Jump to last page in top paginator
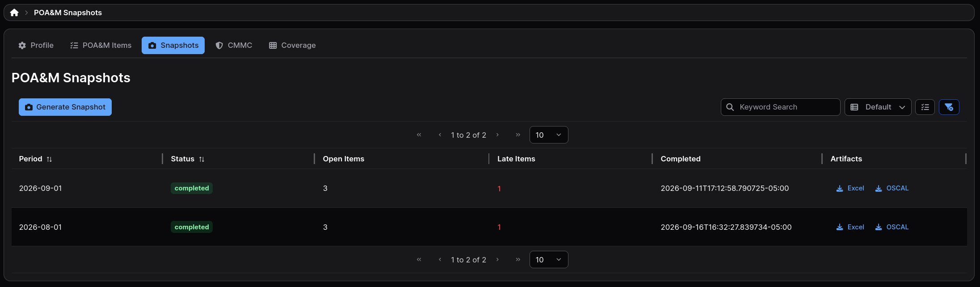The image size is (980, 287). [x=518, y=135]
